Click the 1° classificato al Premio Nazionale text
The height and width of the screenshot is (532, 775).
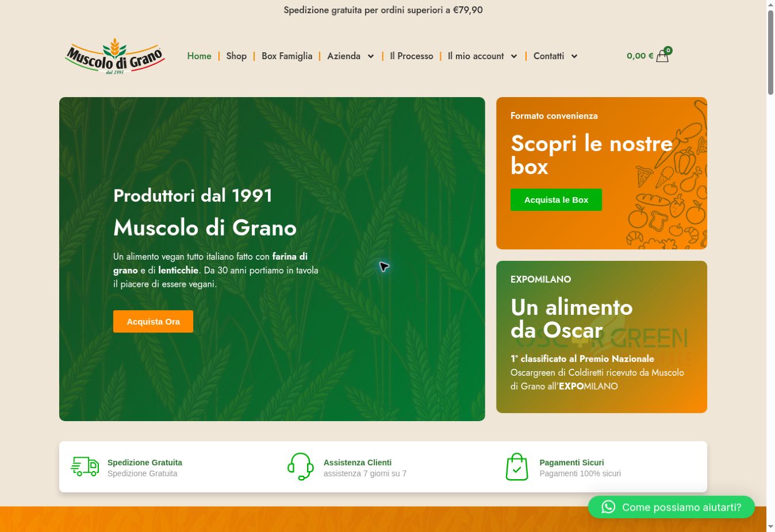[582, 358]
